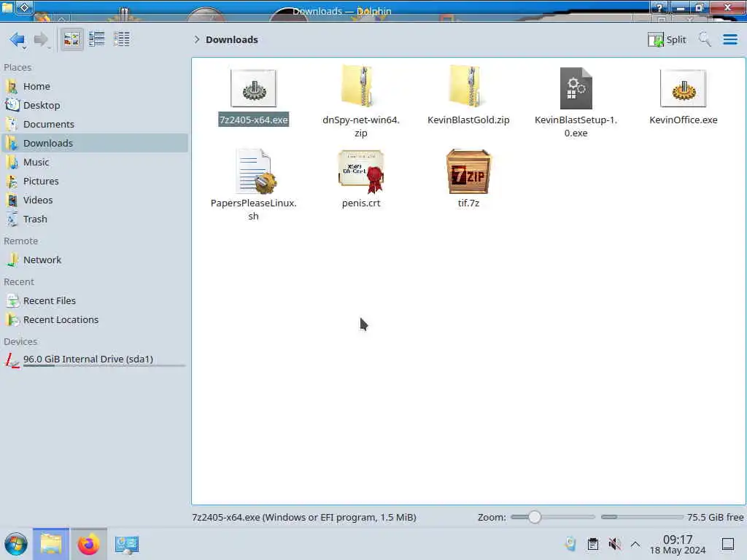The width and height of the screenshot is (747, 560).
Task: Click the 75.5 GiB free text
Action: [x=715, y=517]
